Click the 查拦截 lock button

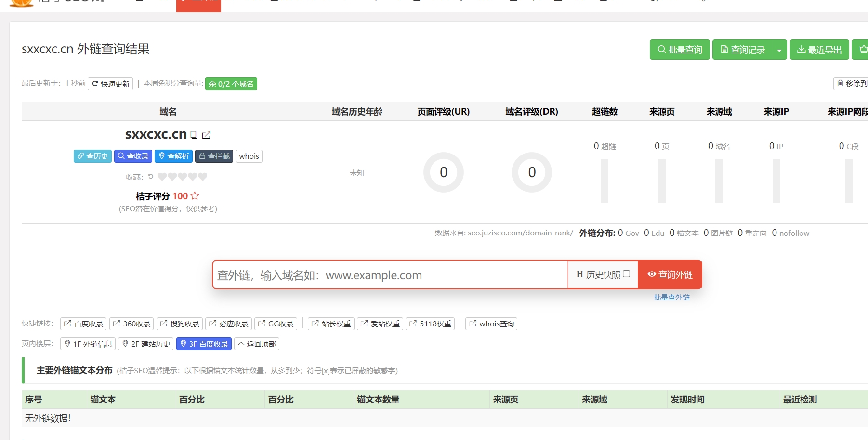tap(214, 156)
